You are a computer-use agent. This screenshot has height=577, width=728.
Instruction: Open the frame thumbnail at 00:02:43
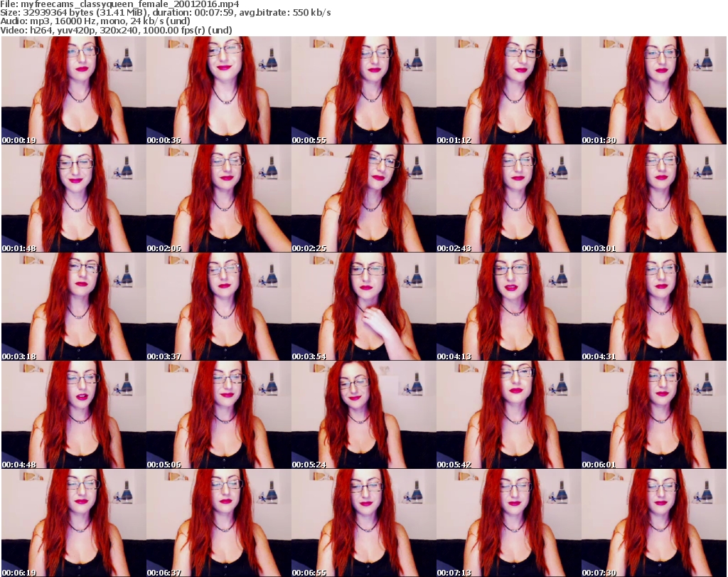tap(509, 198)
